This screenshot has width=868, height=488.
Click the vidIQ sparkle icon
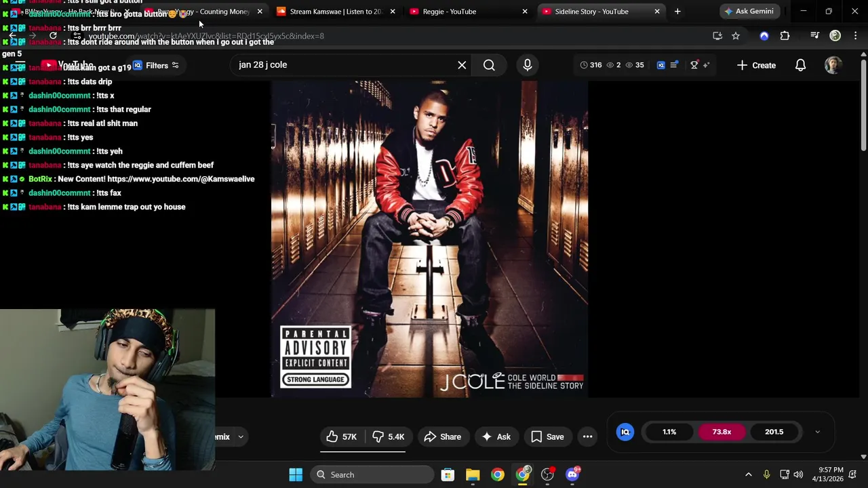(x=706, y=65)
